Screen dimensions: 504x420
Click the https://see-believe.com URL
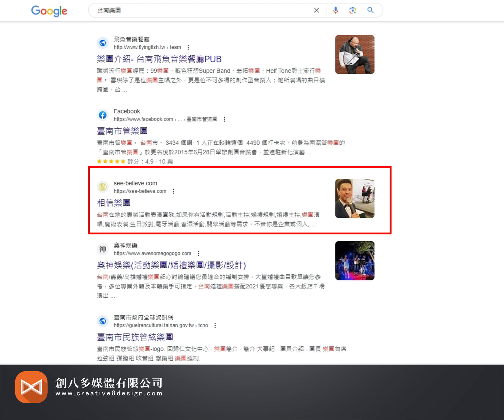pos(140,191)
